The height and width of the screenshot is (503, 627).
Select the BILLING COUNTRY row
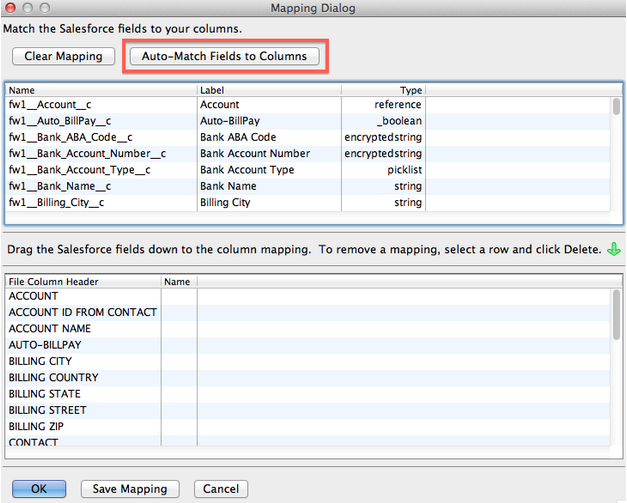[308, 378]
